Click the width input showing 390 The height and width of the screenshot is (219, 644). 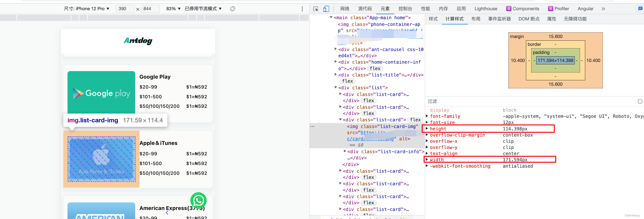(x=125, y=9)
